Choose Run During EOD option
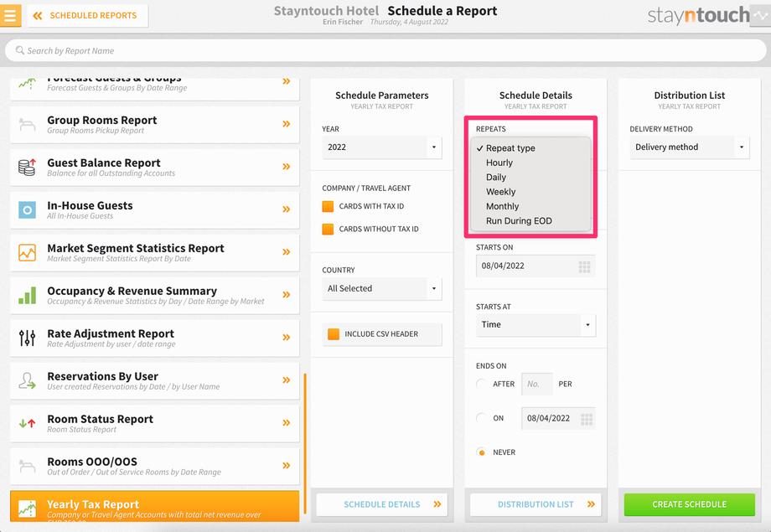Screen dimensions: 771x532 tap(519, 221)
